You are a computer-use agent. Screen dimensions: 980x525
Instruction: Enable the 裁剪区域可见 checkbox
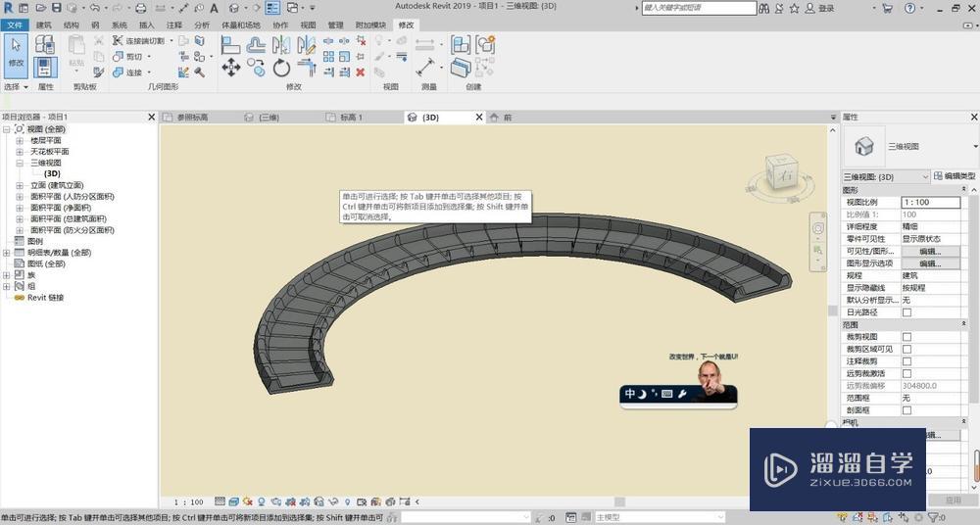point(906,349)
